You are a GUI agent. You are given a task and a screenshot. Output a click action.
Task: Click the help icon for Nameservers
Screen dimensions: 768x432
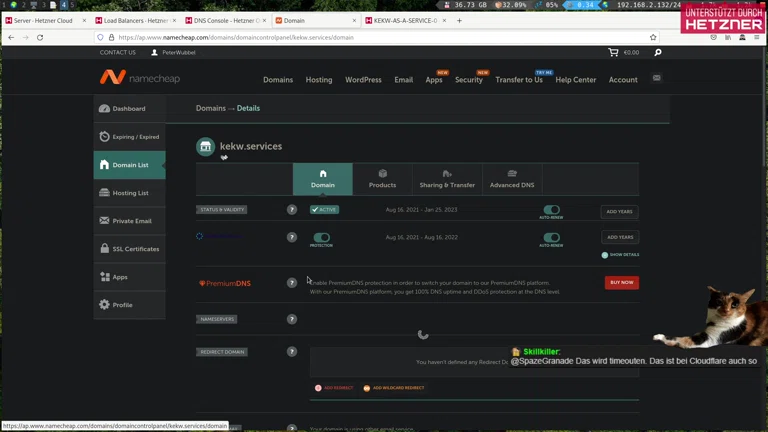(x=292, y=319)
